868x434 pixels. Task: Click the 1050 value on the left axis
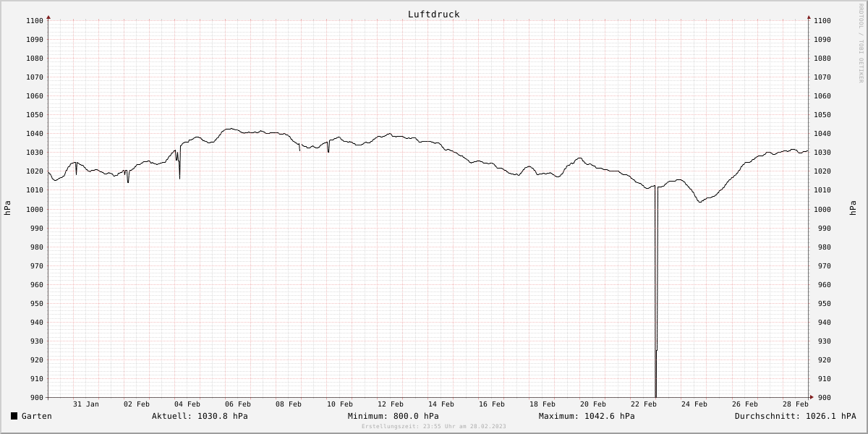[x=35, y=115]
